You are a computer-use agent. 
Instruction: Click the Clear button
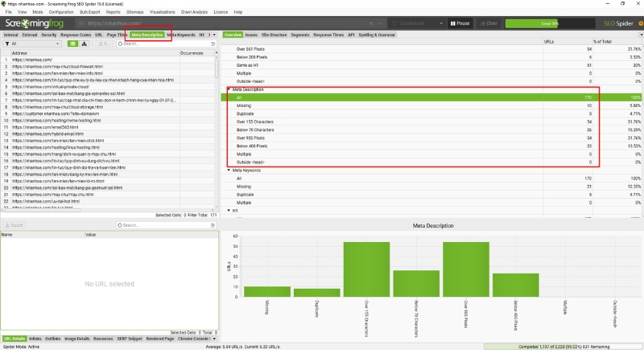click(x=489, y=23)
